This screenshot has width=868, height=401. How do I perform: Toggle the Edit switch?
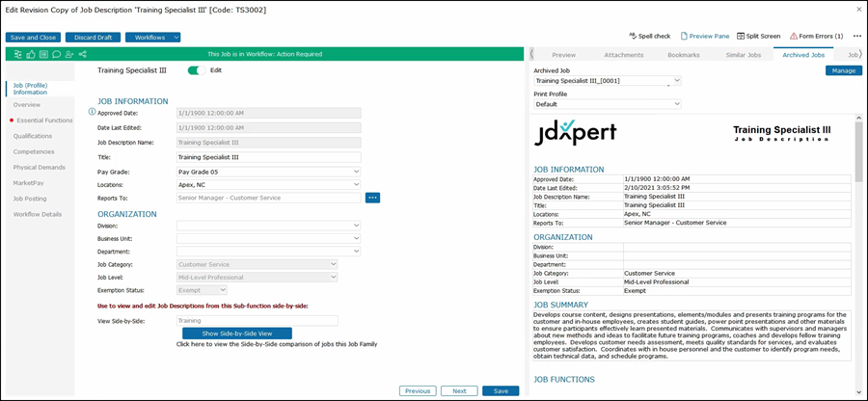[198, 70]
